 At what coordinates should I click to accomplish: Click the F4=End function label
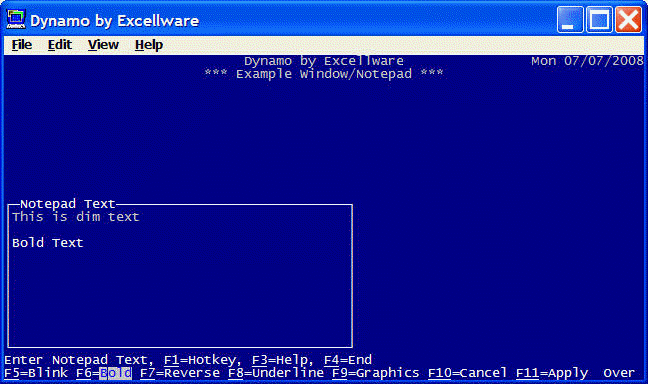[x=348, y=360]
